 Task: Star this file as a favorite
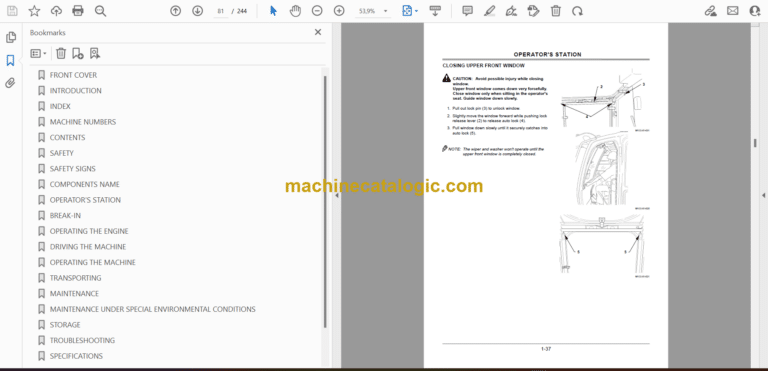pyautogui.click(x=34, y=11)
